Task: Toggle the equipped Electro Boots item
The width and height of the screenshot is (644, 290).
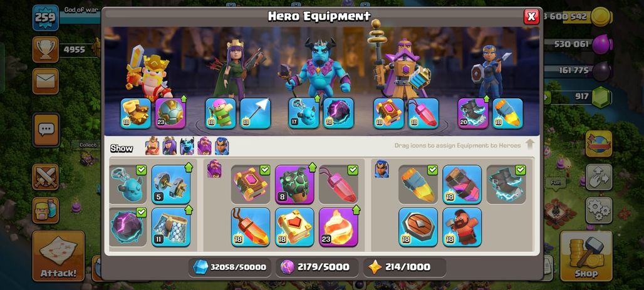Action: [506, 184]
